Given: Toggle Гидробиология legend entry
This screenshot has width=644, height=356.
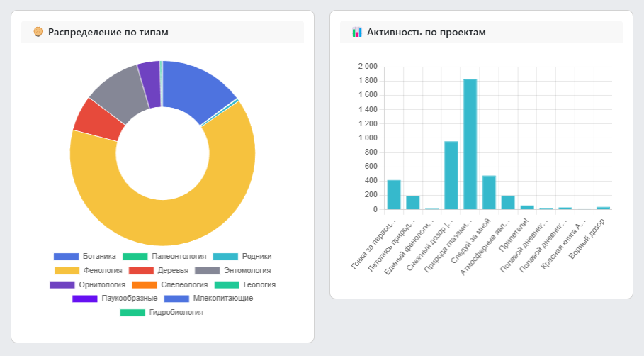Looking at the screenshot, I should click(162, 312).
